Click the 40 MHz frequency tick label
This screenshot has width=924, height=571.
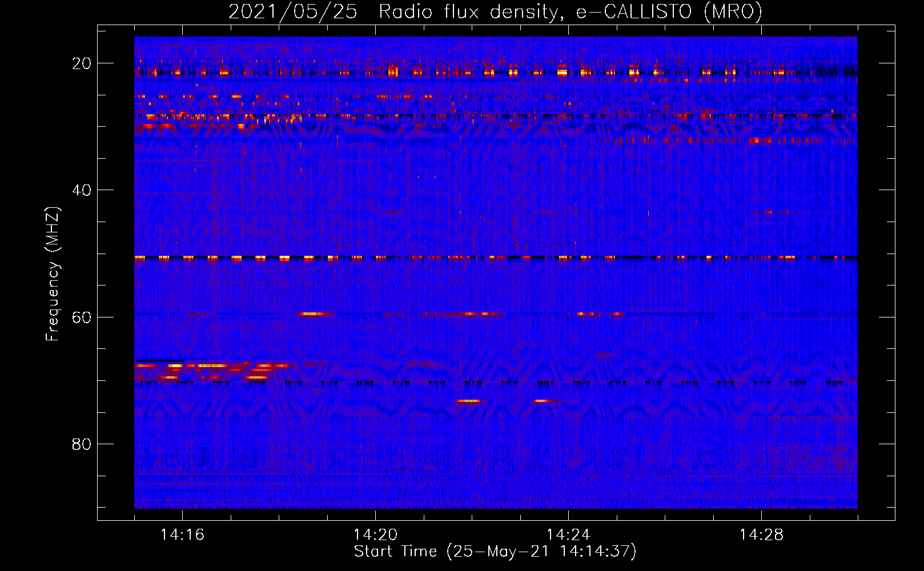tap(82, 190)
